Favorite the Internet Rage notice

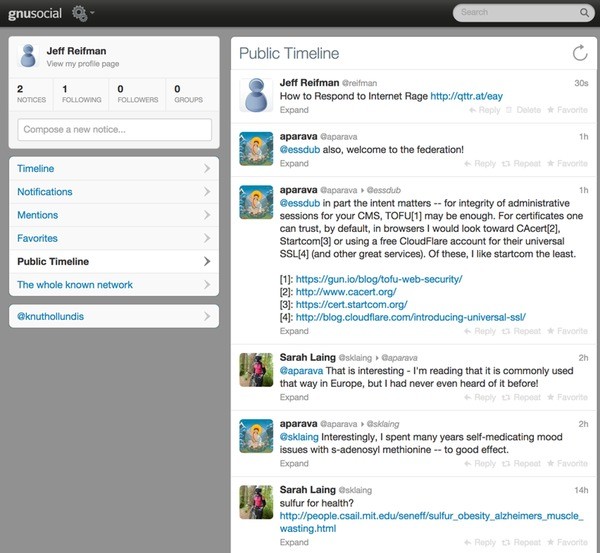click(x=567, y=110)
